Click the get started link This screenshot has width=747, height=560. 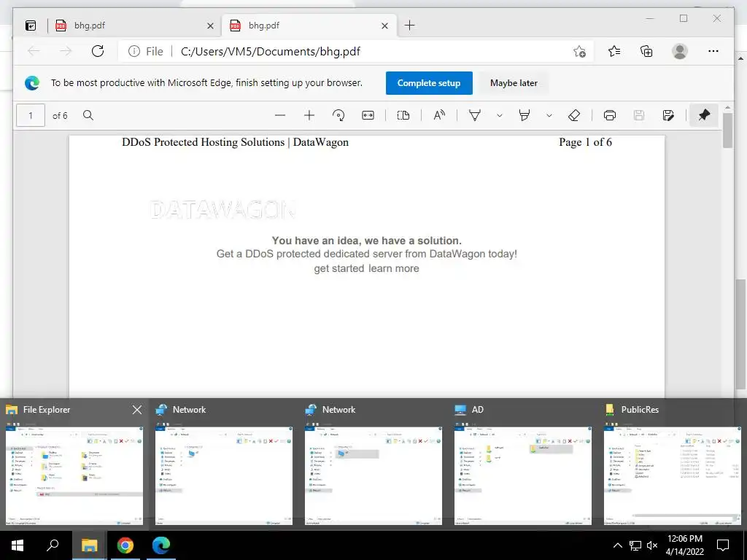click(339, 268)
